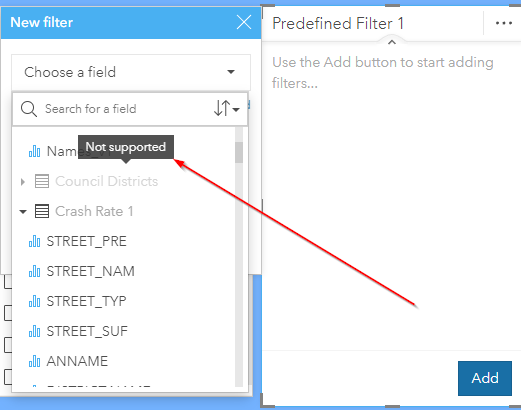
Task: Open the Choose a field dropdown
Action: (131, 72)
